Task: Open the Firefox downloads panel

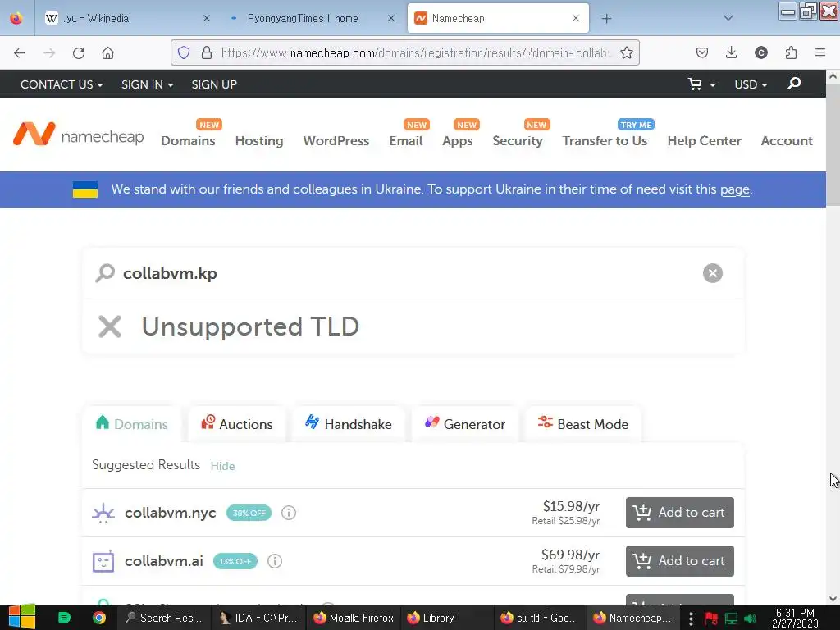Action: 731,52
